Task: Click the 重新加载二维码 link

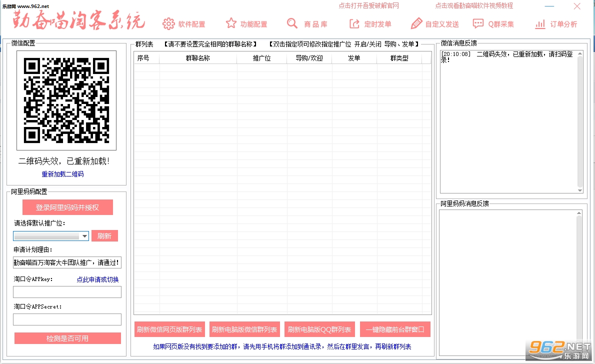Action: tap(62, 174)
